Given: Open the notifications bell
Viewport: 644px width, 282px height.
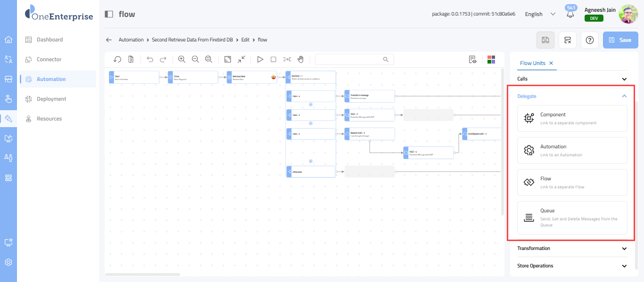Looking at the screenshot, I should coord(570,15).
